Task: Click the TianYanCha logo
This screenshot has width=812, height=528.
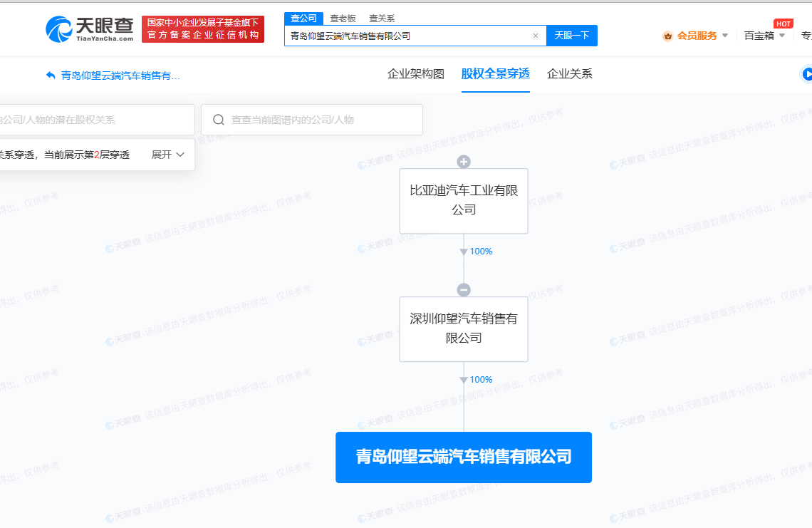Action: 90,29
